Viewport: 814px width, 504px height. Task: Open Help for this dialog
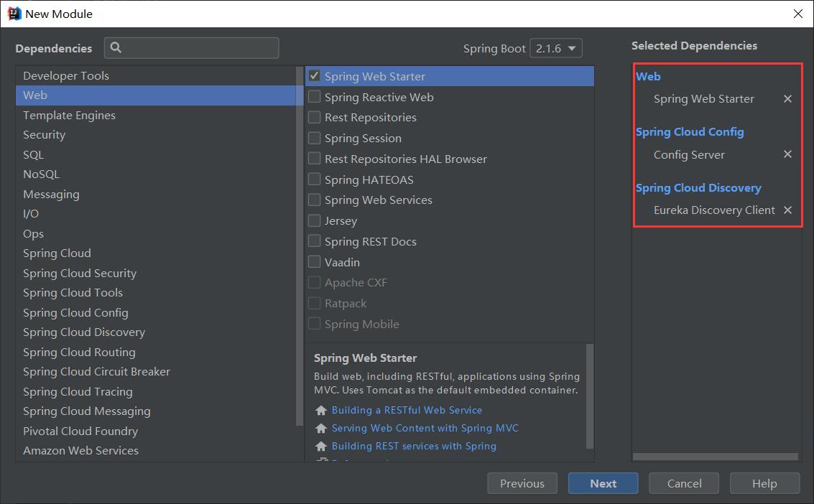764,483
